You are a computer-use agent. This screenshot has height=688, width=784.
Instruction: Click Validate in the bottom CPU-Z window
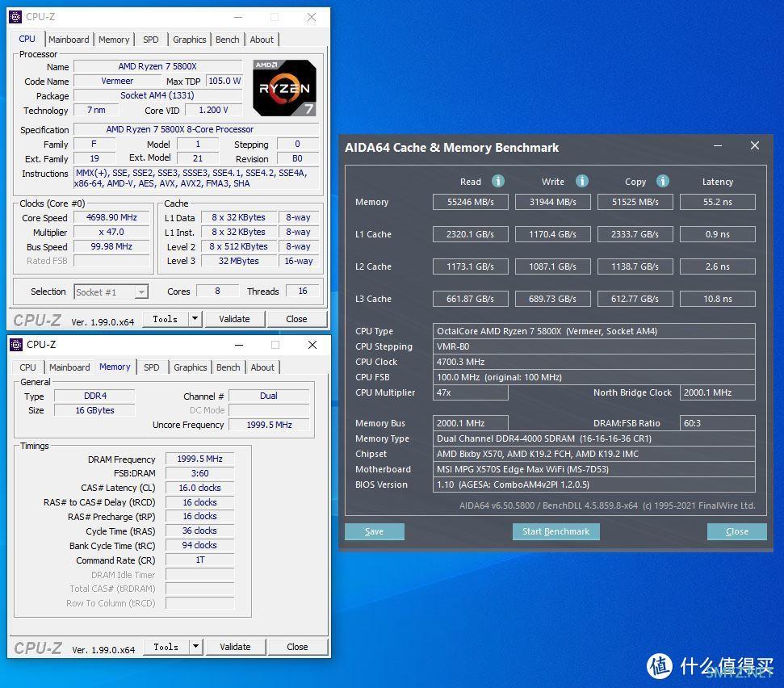236,647
